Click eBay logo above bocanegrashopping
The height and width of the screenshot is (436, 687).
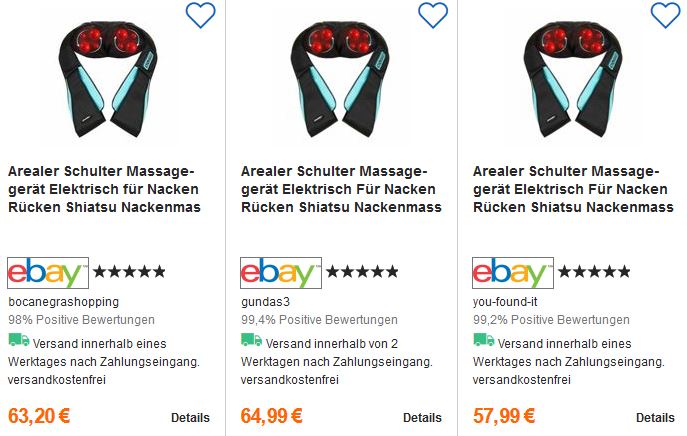tap(48, 273)
